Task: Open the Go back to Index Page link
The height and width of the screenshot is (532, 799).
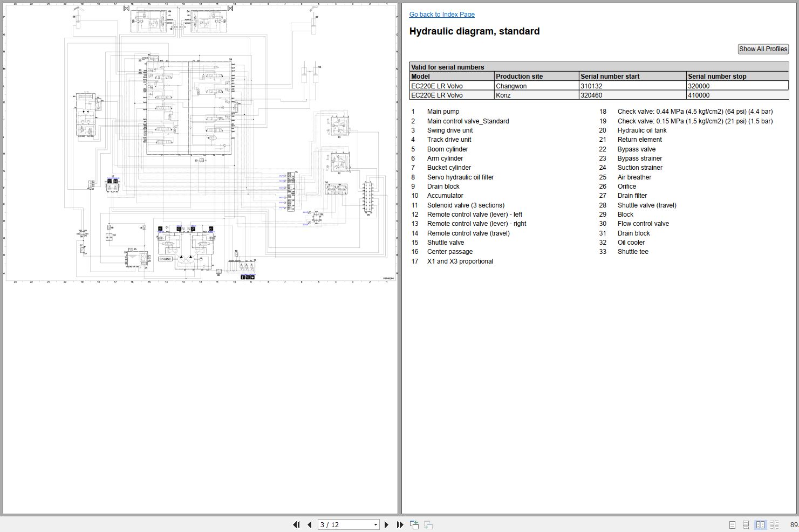Action: [442, 15]
